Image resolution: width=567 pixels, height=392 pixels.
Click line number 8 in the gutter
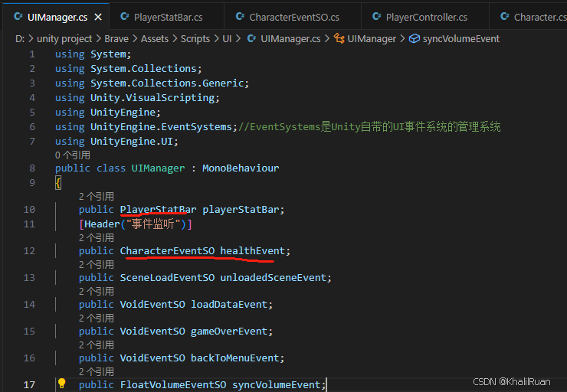coord(32,168)
